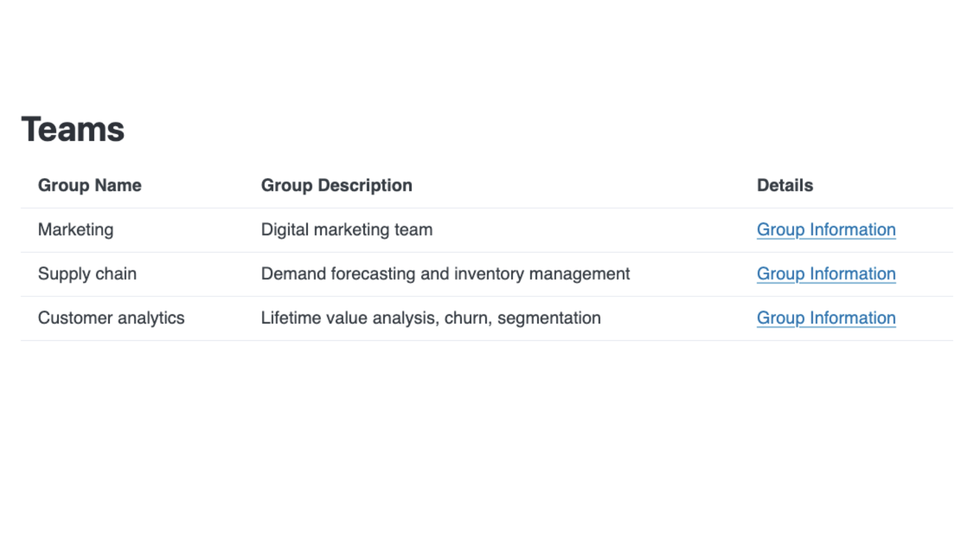The image size is (980, 551).
Task: Click the Teams page heading
Action: (73, 130)
